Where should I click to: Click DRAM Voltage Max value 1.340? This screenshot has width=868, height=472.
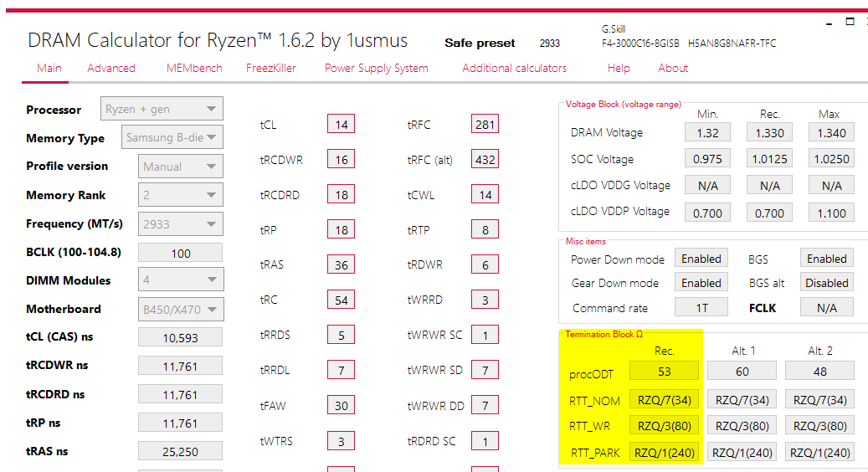(x=831, y=133)
